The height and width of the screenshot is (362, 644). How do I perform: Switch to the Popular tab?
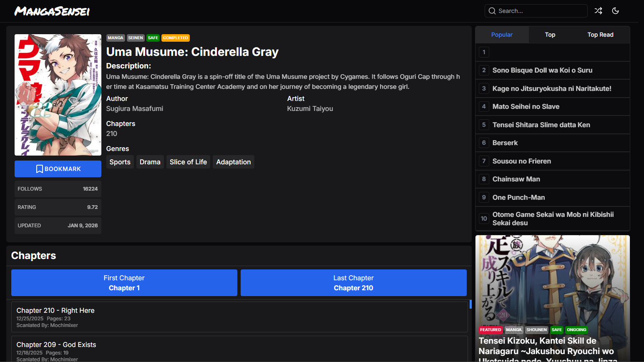pos(502,35)
